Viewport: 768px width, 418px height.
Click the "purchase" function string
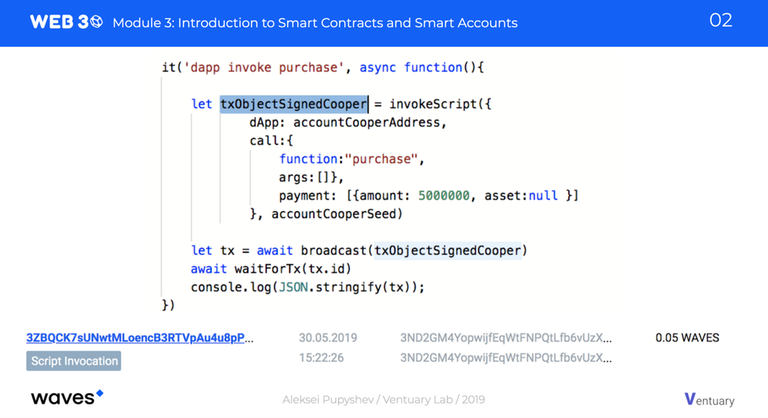pos(381,159)
